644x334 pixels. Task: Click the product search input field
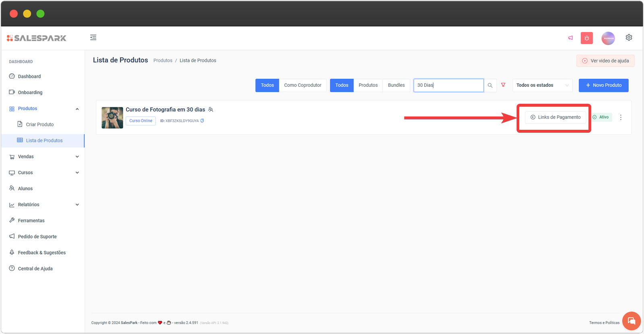(448, 85)
